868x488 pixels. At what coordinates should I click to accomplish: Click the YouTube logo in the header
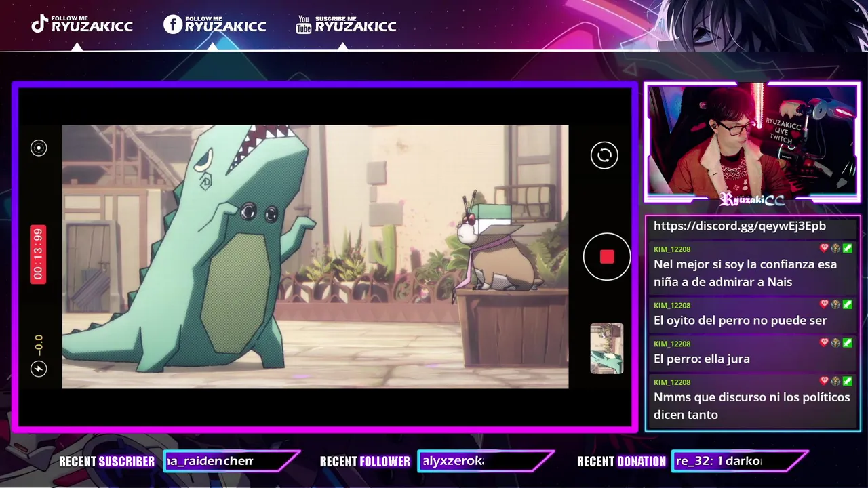click(304, 24)
